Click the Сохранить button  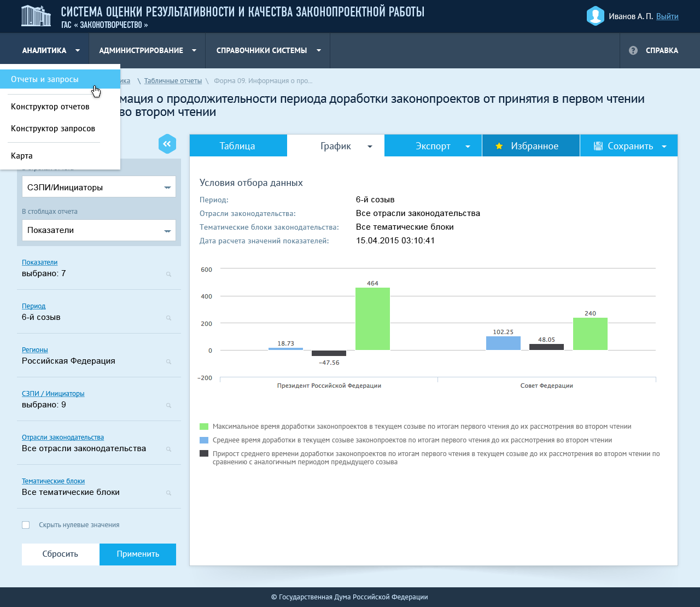[629, 146]
